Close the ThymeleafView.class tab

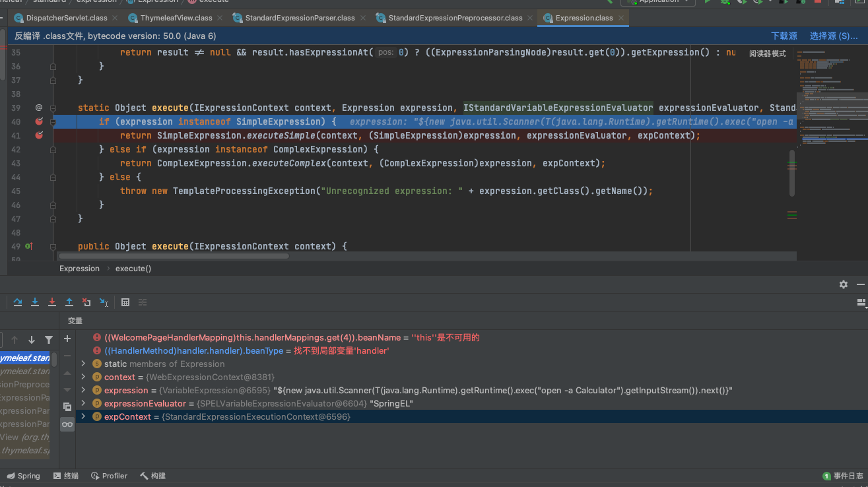point(219,18)
